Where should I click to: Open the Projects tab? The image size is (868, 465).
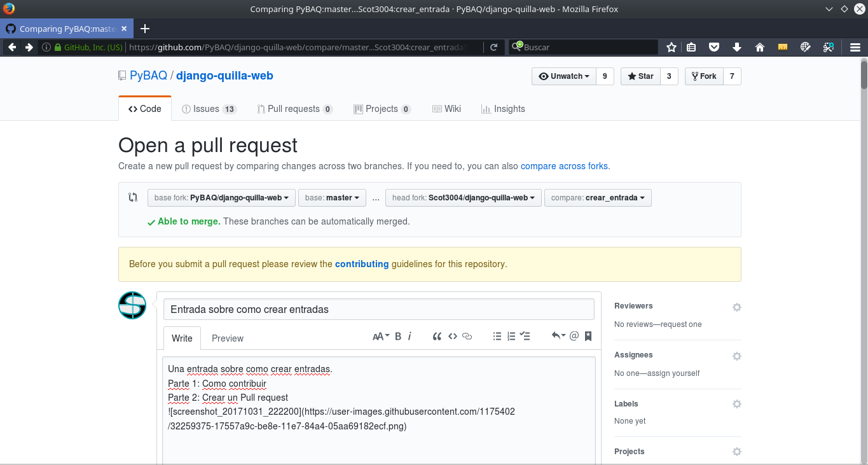(382, 109)
